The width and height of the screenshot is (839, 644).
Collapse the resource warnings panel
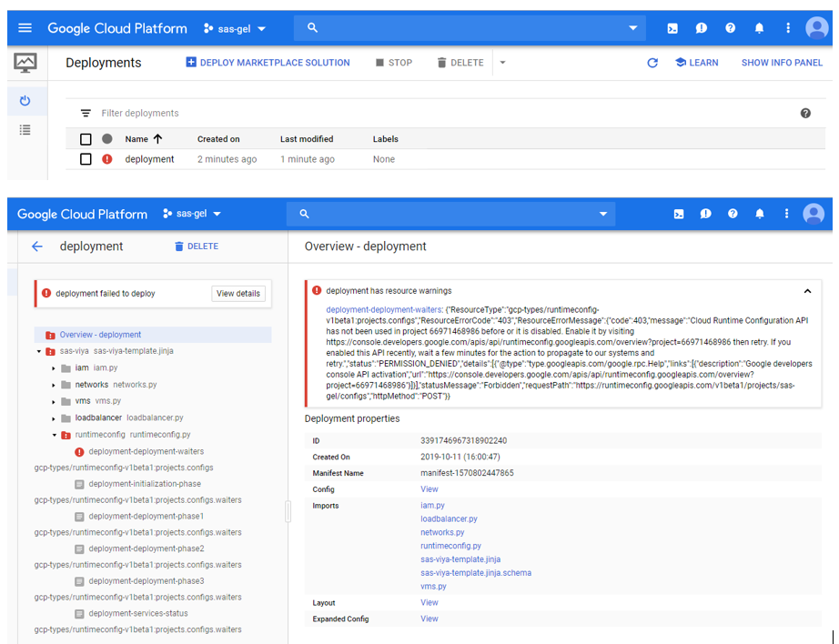807,291
